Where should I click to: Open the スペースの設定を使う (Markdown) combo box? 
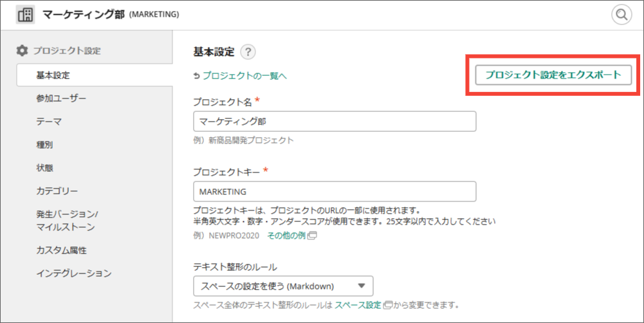(283, 286)
